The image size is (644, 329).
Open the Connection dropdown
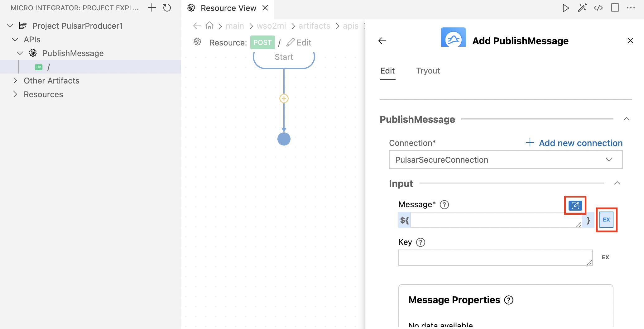coord(506,160)
